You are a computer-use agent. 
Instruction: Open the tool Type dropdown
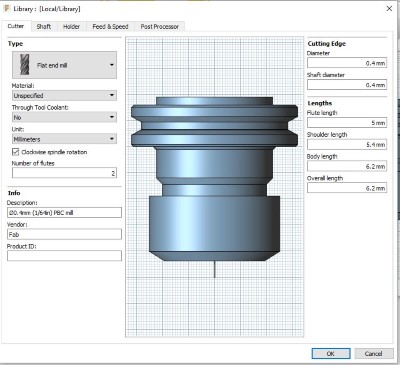pyautogui.click(x=64, y=65)
